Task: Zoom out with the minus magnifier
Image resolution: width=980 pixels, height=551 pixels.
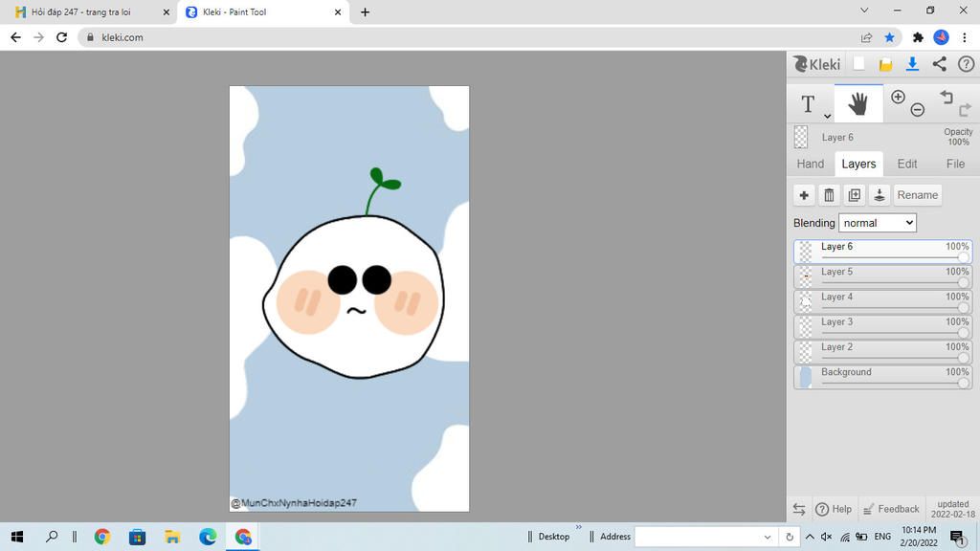Action: [918, 110]
